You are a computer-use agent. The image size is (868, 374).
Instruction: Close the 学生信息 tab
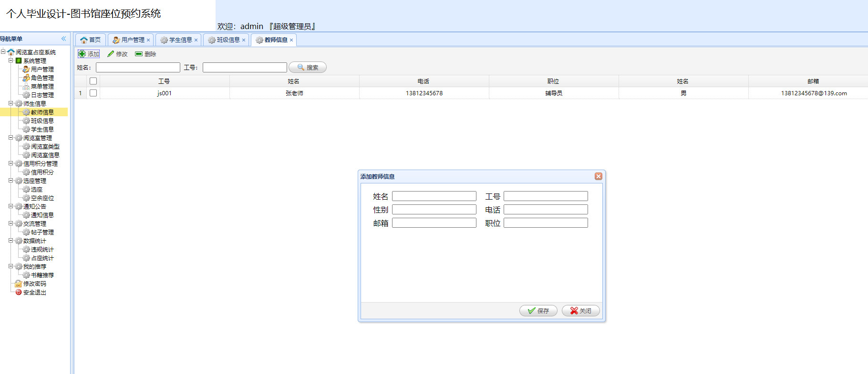[196, 40]
